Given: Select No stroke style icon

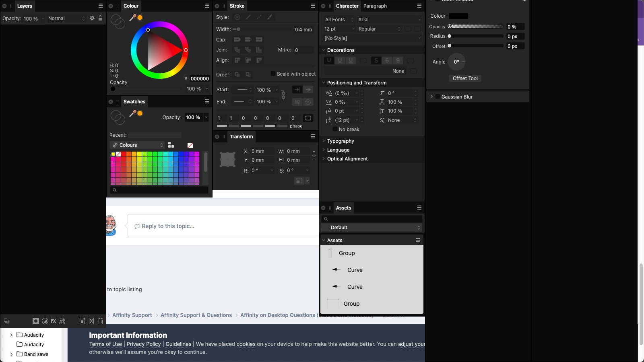Looking at the screenshot, I should click(237, 17).
